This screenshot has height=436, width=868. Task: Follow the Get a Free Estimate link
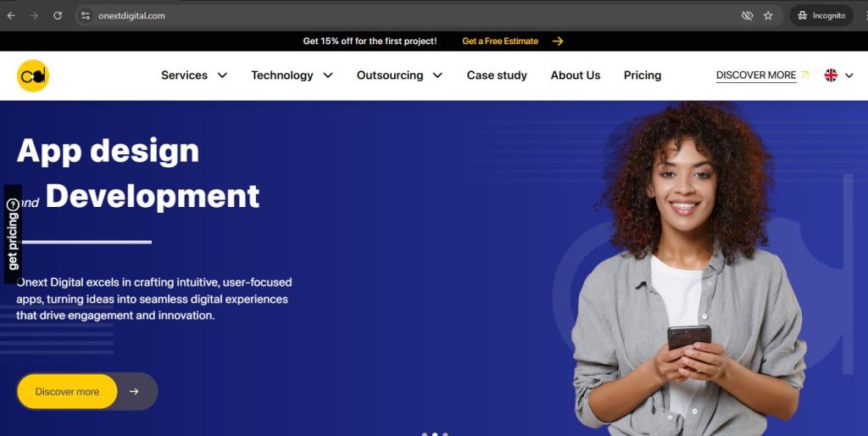click(x=500, y=41)
